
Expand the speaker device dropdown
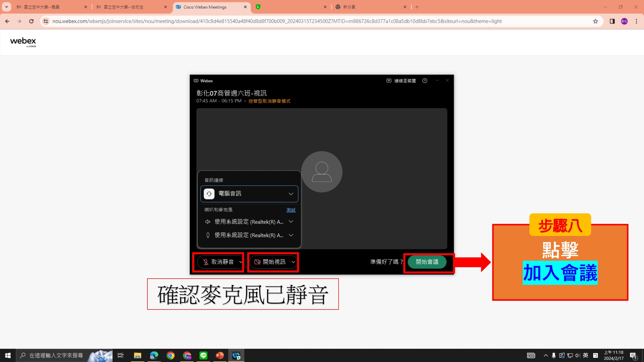pyautogui.click(x=291, y=222)
